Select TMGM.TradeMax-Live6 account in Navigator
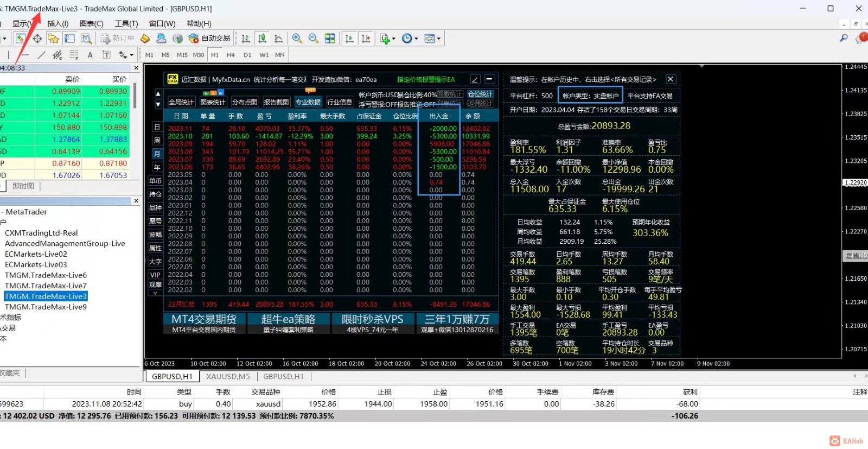 pyautogui.click(x=46, y=275)
